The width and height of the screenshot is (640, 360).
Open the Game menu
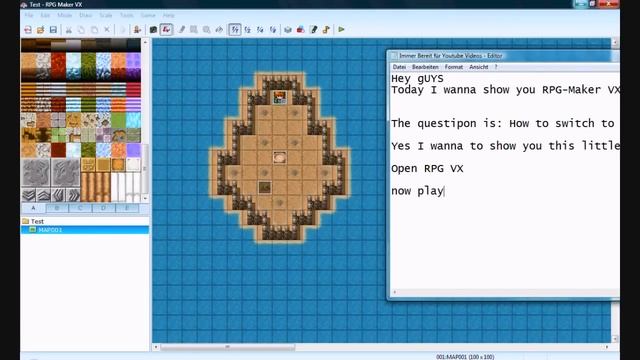point(148,15)
